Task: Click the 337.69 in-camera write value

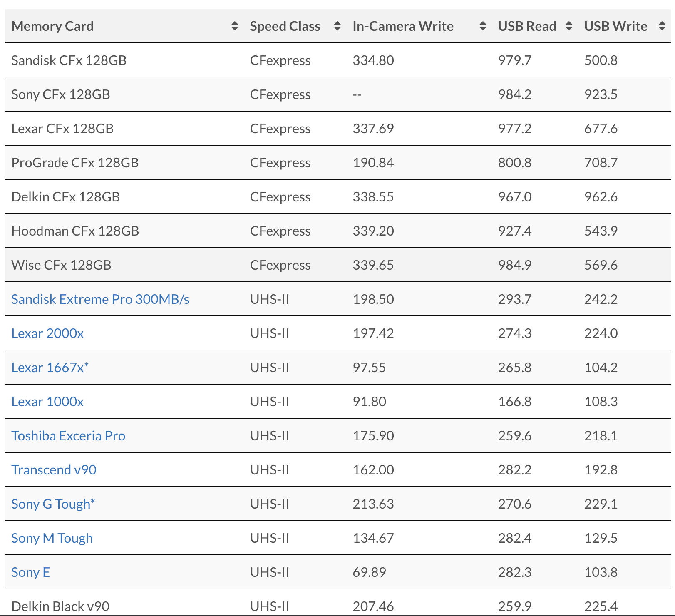Action: [373, 129]
